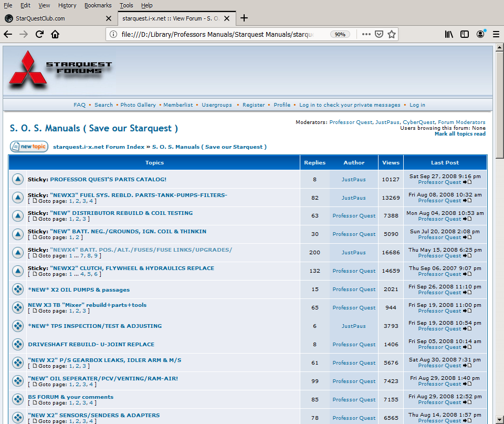The image size is (504, 424).
Task: Create a new topic in this forum
Action: click(29, 147)
